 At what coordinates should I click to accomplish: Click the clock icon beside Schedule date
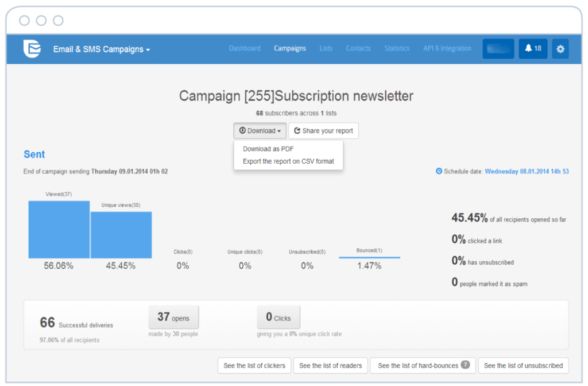tap(439, 171)
